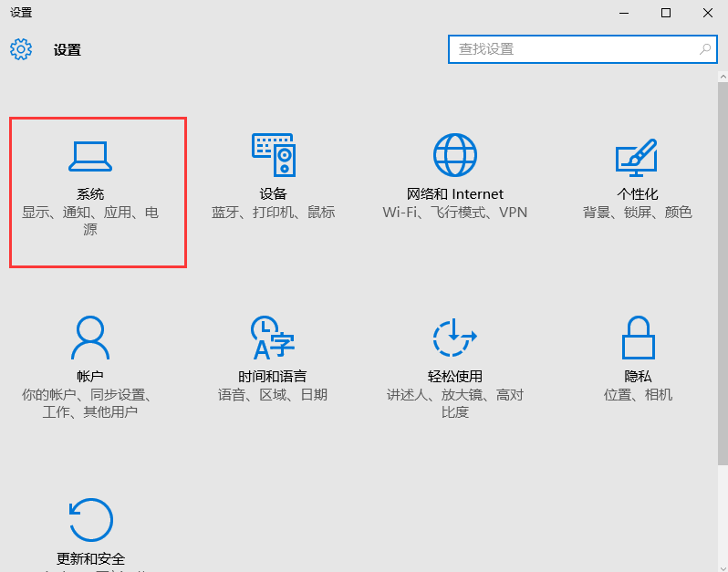Click the globe icon for 网络和 Internet
Viewport: 728px width, 572px height.
(x=454, y=155)
